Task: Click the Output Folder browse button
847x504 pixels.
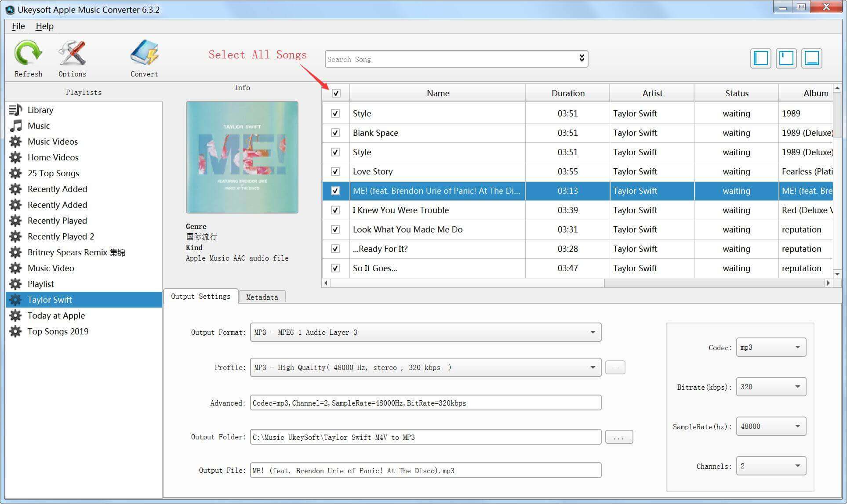Action: (617, 437)
